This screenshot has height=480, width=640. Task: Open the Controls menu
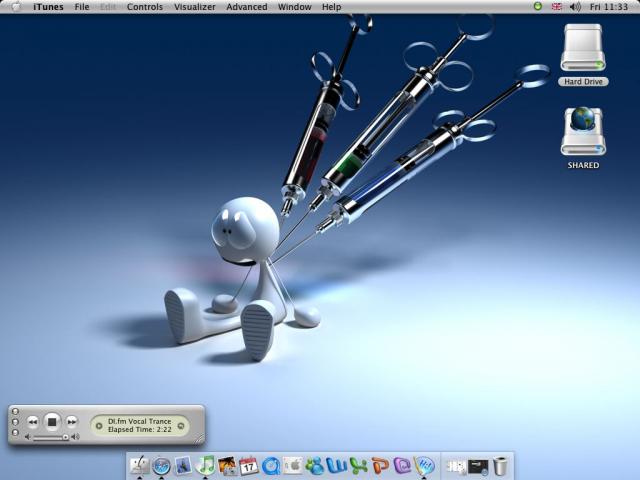click(145, 7)
